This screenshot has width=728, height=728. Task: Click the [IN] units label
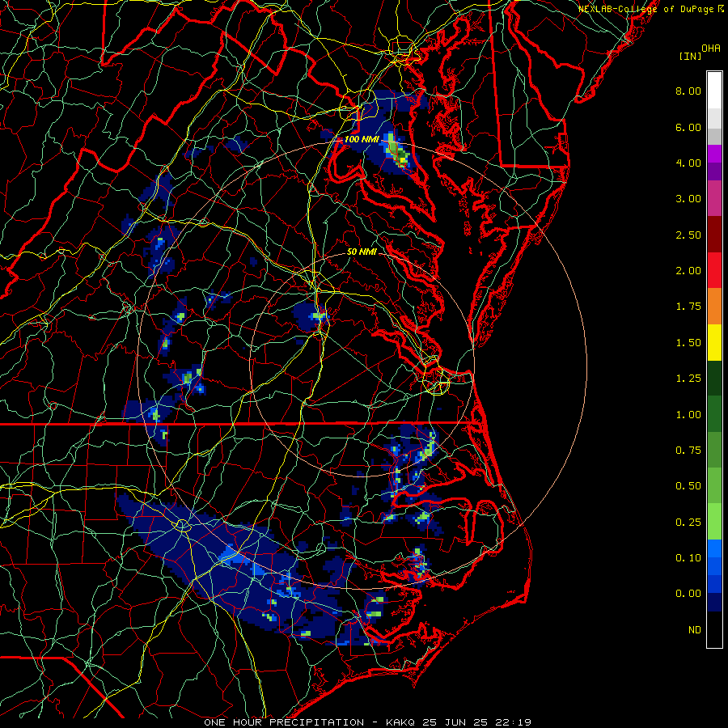pos(691,56)
